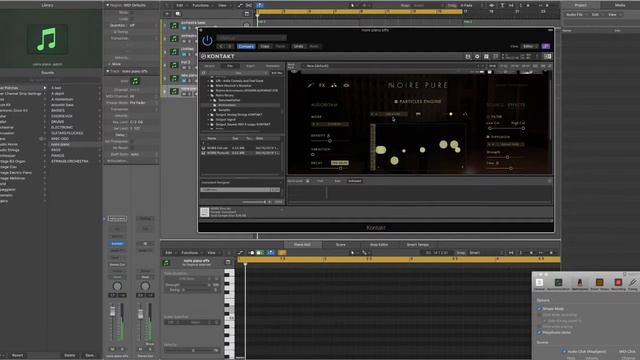
Task: Click the Kontakt rack view icon
Action: click(486, 56)
